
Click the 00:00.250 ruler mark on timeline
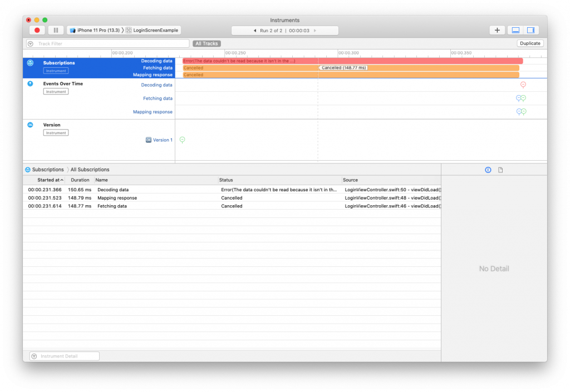pos(235,53)
